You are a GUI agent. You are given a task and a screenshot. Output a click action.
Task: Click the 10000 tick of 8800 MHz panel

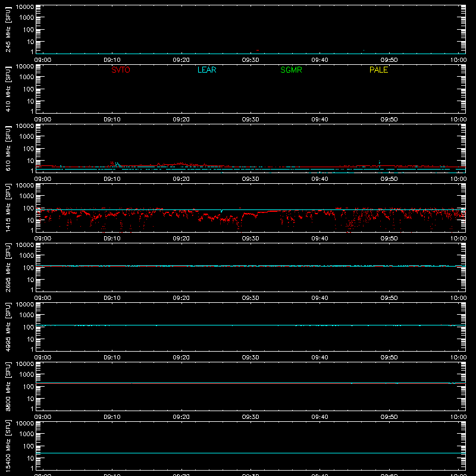pyautogui.click(x=25, y=364)
